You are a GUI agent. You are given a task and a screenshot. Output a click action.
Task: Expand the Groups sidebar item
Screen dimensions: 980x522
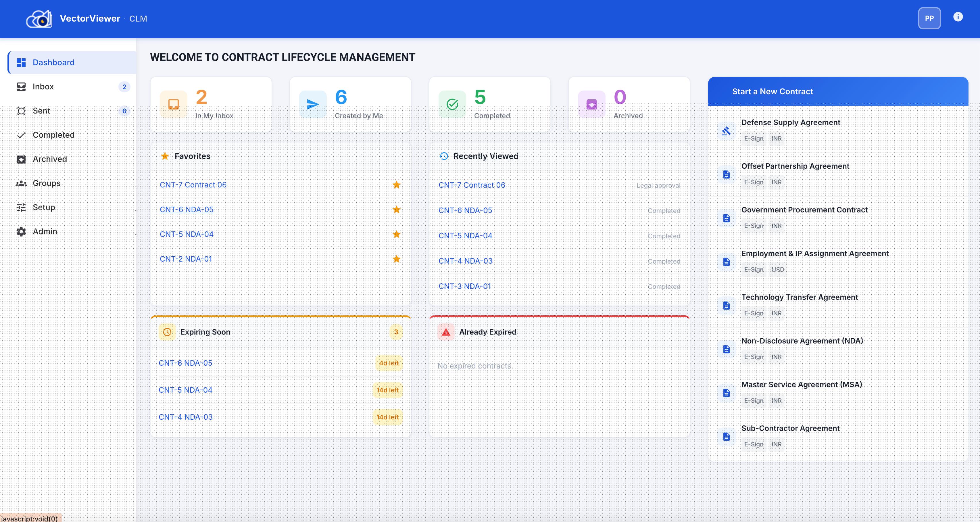pyautogui.click(x=72, y=183)
